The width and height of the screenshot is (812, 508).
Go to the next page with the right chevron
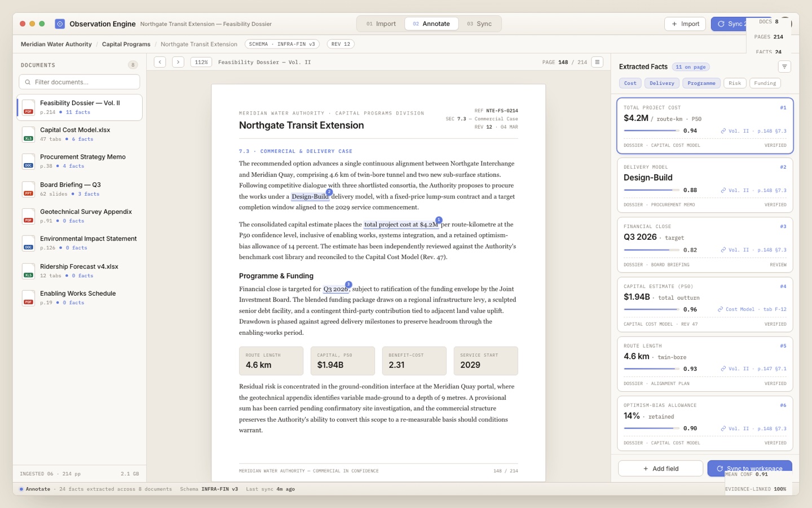coord(178,62)
